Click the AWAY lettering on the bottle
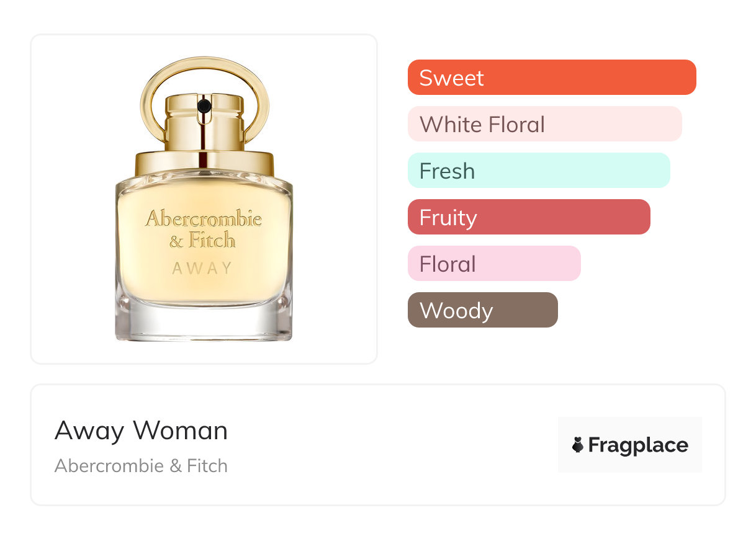This screenshot has width=756, height=536. pos(202,269)
